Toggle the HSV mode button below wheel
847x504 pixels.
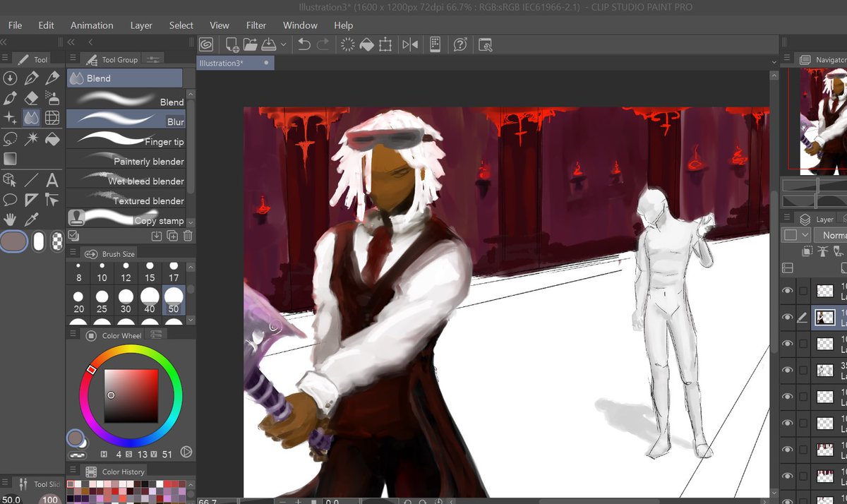coord(103,454)
